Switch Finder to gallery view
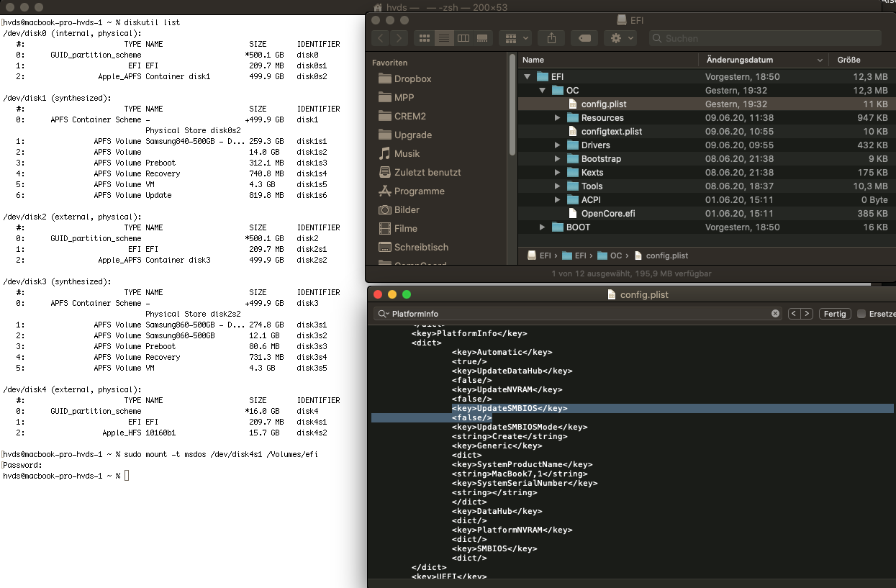 pyautogui.click(x=482, y=38)
